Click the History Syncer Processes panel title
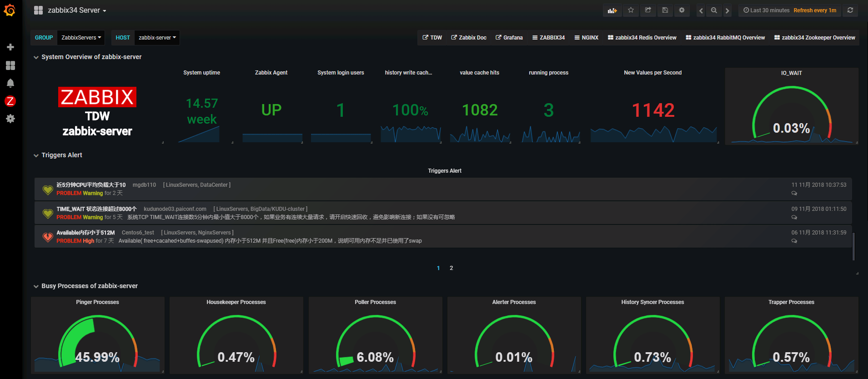Viewport: 868px width, 379px height. pos(653,302)
